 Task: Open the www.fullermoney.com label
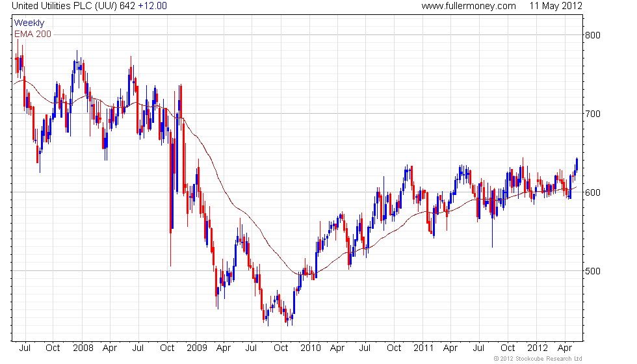pyautogui.click(x=469, y=6)
